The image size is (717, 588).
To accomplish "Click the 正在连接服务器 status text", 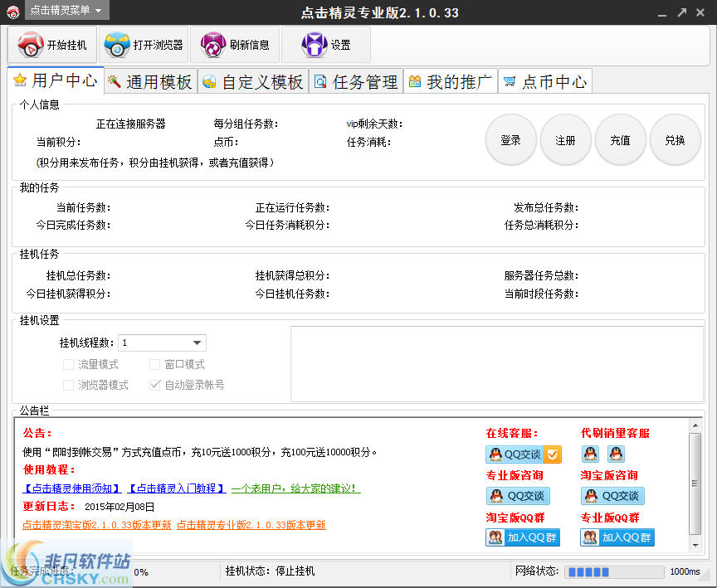I will click(131, 124).
